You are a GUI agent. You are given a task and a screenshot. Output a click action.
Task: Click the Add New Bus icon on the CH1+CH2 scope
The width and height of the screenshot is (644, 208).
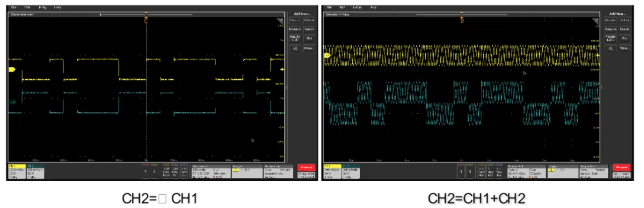500,171
